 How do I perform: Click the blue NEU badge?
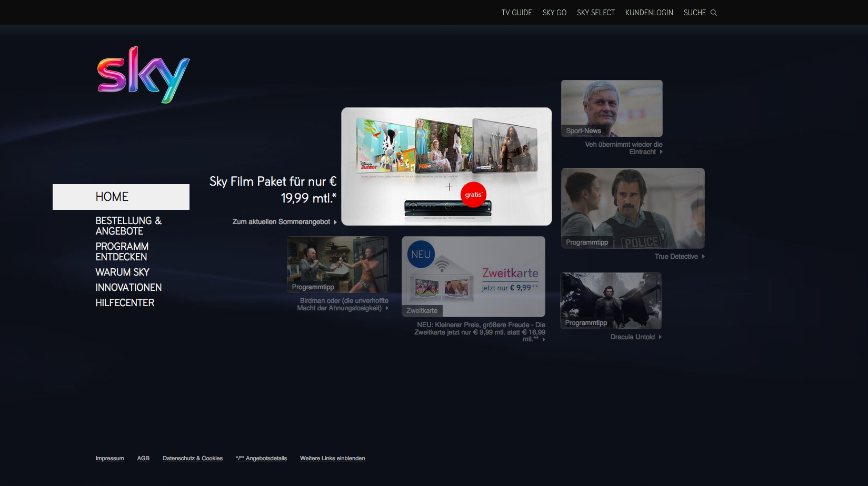(421, 254)
